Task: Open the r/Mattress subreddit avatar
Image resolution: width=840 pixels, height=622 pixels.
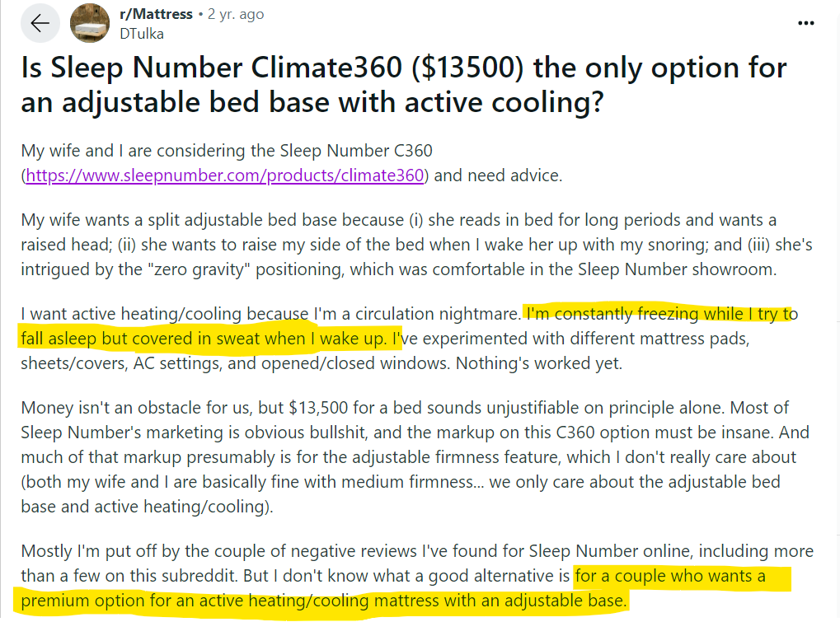Action: tap(88, 23)
